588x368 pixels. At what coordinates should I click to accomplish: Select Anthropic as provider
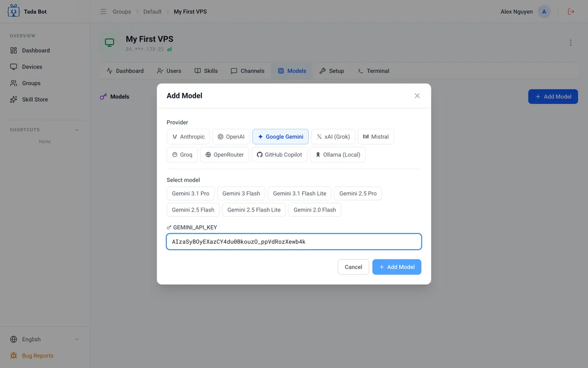tap(188, 137)
